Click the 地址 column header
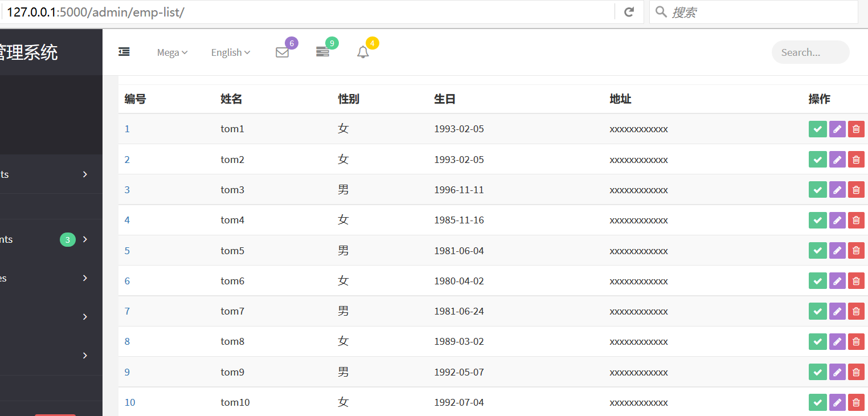The image size is (868, 416). (620, 99)
